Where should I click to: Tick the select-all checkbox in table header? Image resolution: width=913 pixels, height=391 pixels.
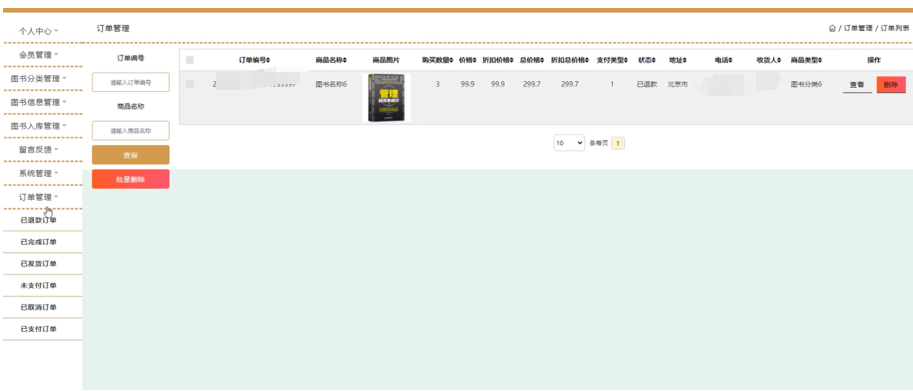click(x=190, y=60)
